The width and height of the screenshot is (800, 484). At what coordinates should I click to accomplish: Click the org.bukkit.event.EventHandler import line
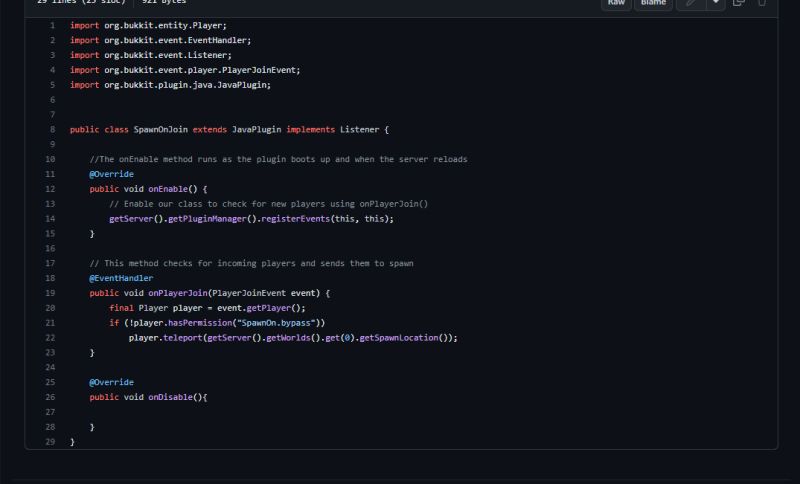click(x=161, y=40)
